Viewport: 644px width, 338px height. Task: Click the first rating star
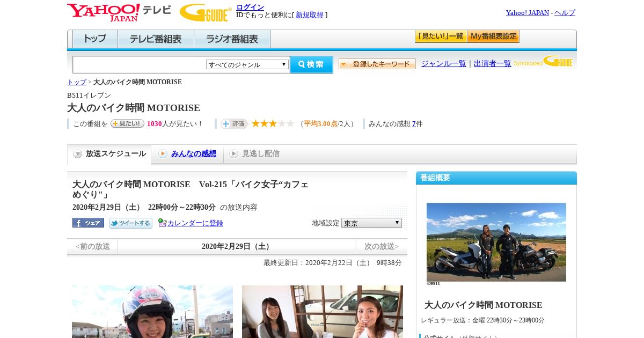pos(255,123)
